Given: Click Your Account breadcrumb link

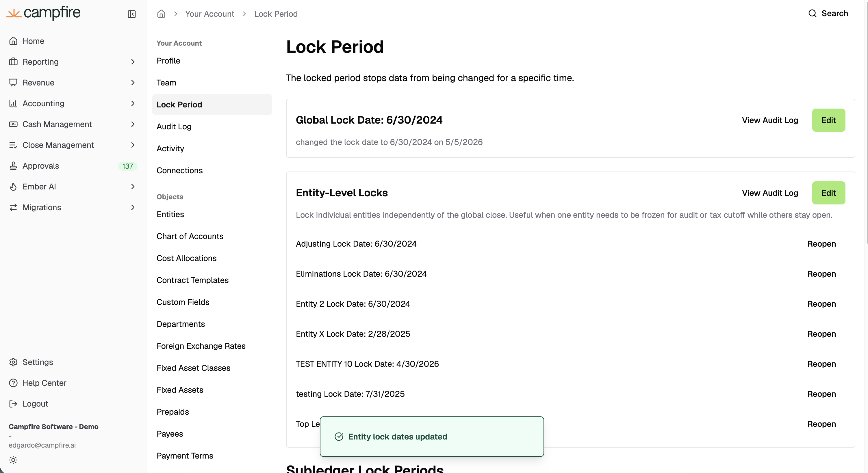Looking at the screenshot, I should coord(209,14).
